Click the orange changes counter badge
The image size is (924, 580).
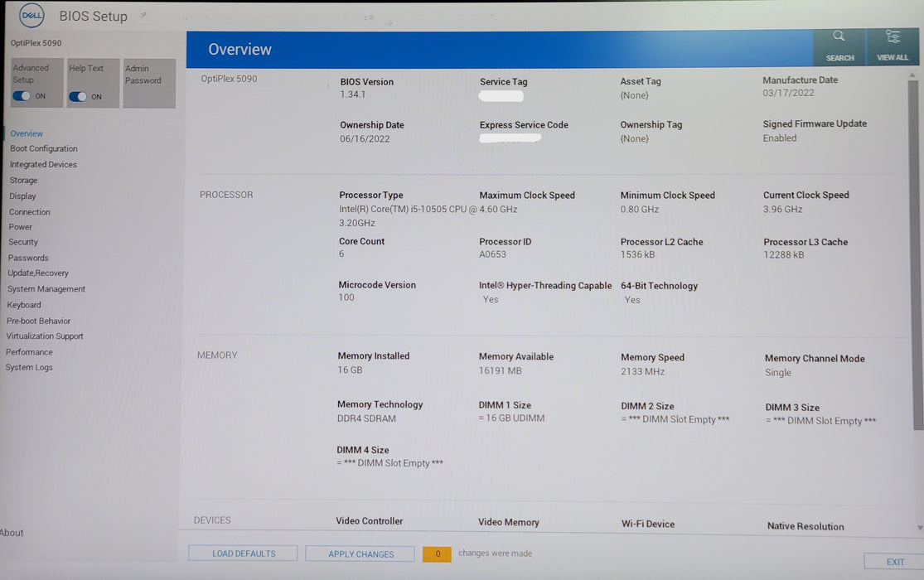(437, 554)
